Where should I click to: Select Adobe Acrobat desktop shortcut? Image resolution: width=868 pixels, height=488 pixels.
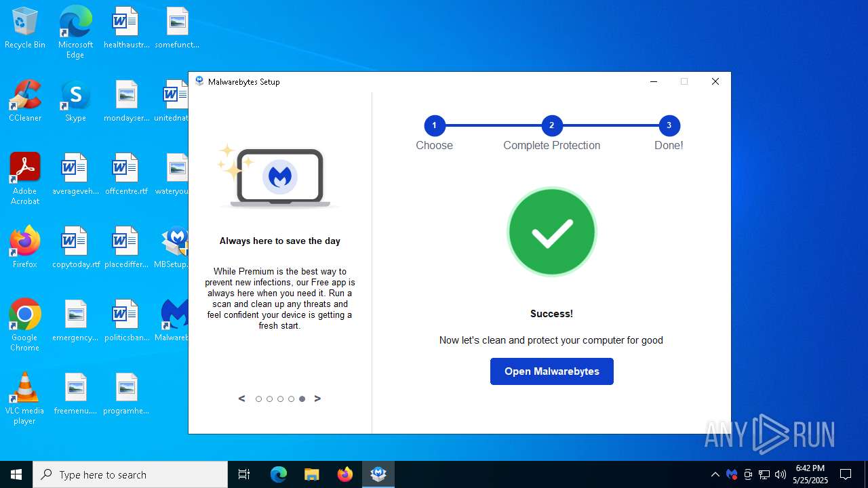tap(25, 179)
